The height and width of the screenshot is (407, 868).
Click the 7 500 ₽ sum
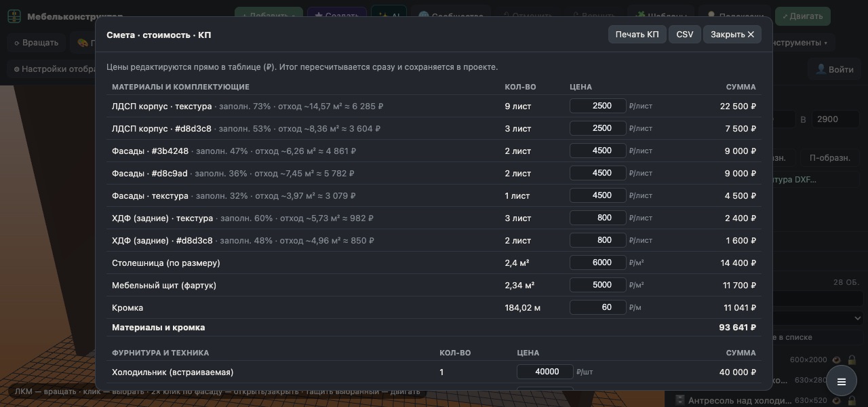click(741, 129)
